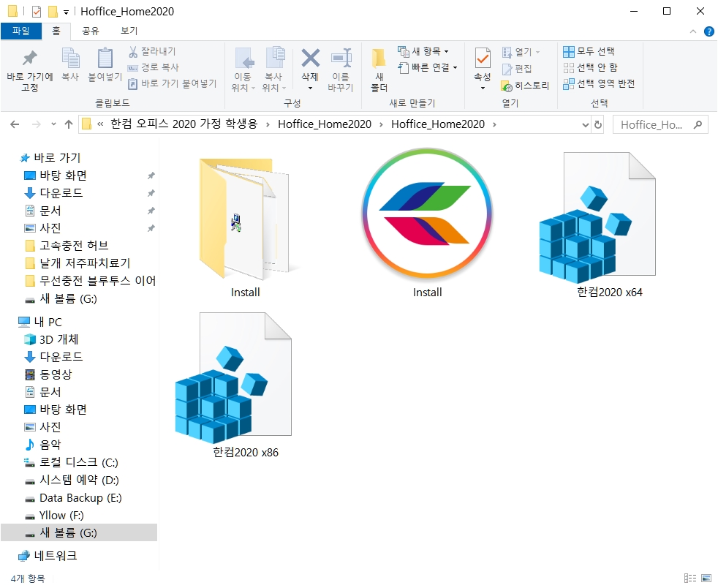Image resolution: width=718 pixels, height=588 pixels.
Task: Switch to the 보기 (View) ribbon tab
Action: (x=129, y=31)
